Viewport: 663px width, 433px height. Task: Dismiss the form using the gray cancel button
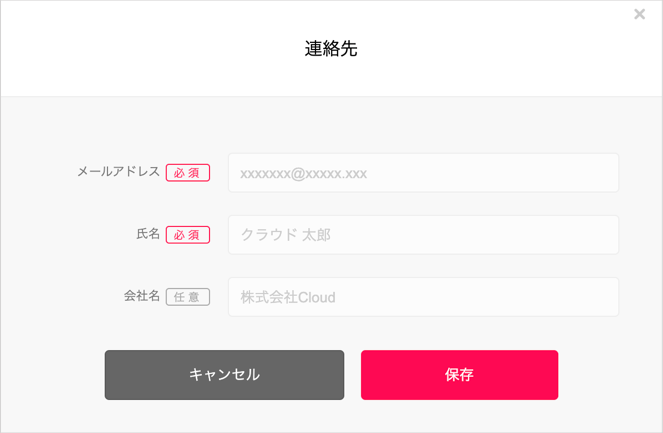tap(224, 375)
